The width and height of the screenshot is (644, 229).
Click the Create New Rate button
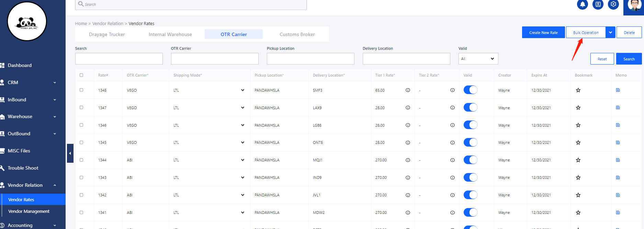click(543, 33)
